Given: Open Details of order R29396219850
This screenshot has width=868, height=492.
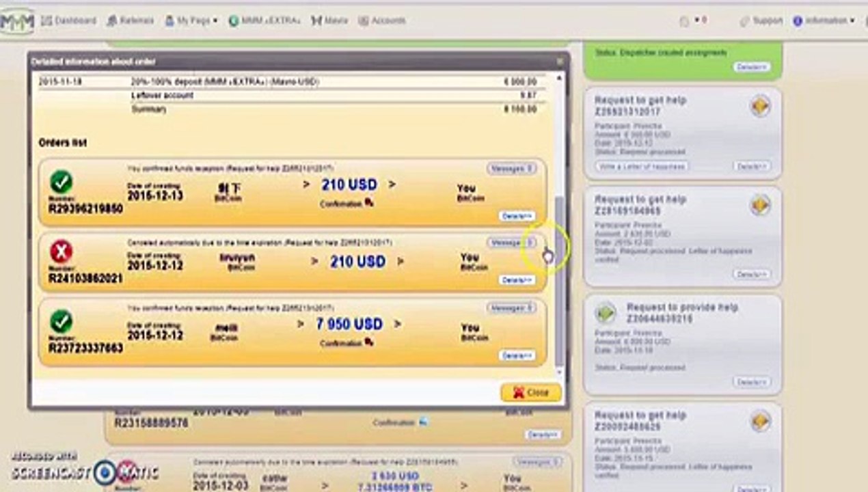Looking at the screenshot, I should click(x=517, y=216).
